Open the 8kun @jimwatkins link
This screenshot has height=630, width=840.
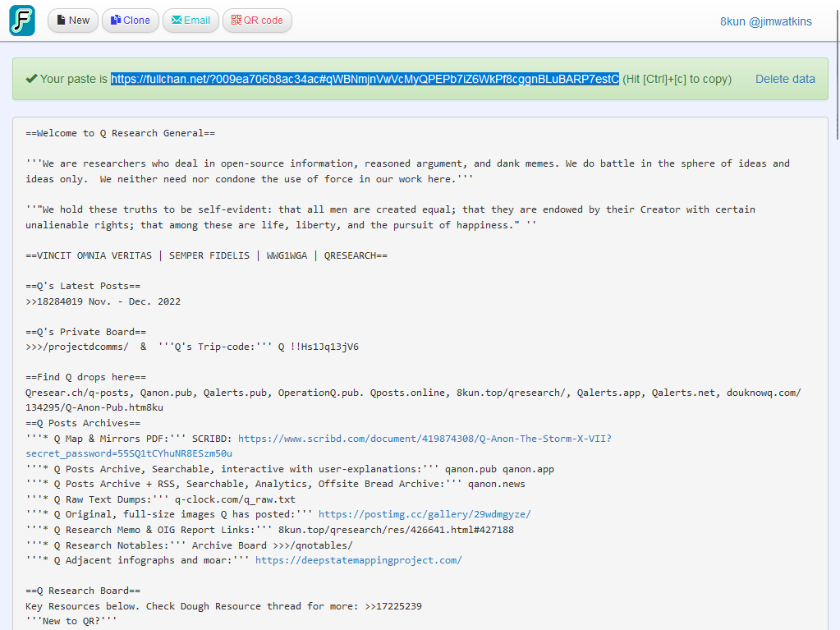pyautogui.click(x=765, y=21)
